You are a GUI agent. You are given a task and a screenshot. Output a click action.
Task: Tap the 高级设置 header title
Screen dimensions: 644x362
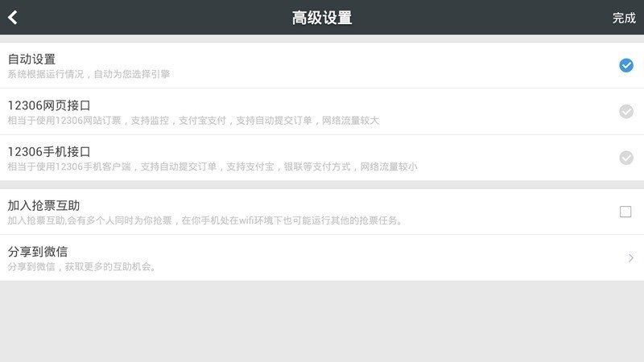(x=322, y=18)
